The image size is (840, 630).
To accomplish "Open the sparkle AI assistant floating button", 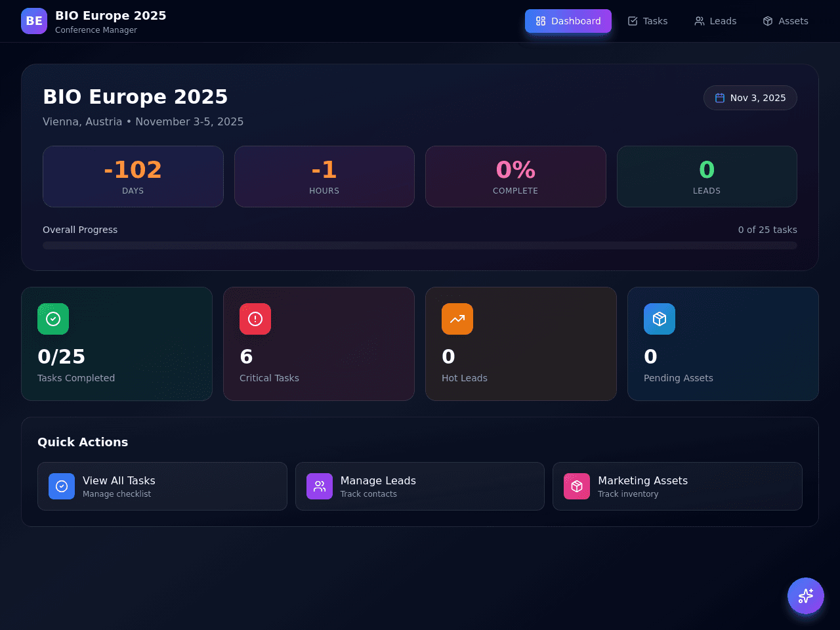I will click(806, 596).
